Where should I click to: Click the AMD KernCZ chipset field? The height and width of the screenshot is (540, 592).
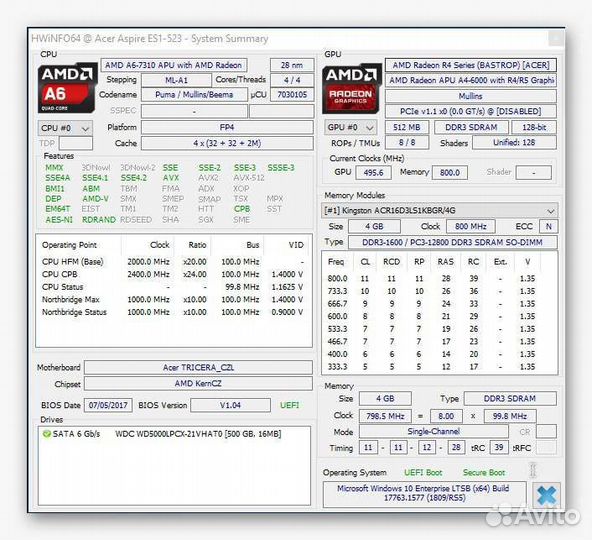tap(198, 383)
